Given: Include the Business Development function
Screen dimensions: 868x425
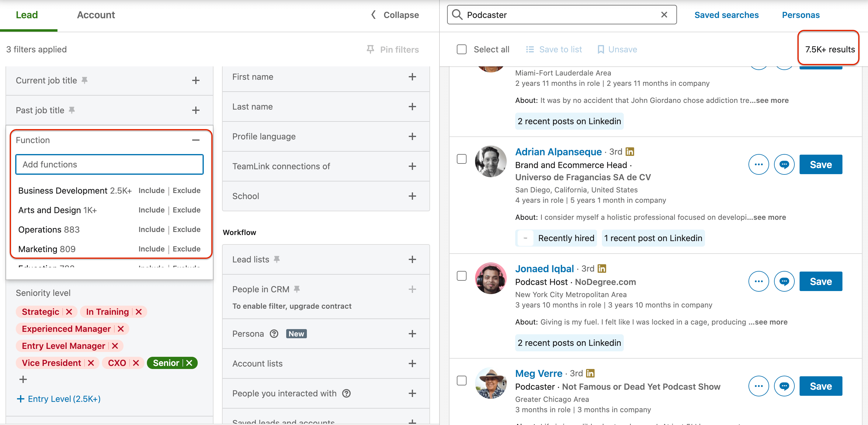Looking at the screenshot, I should (x=151, y=191).
